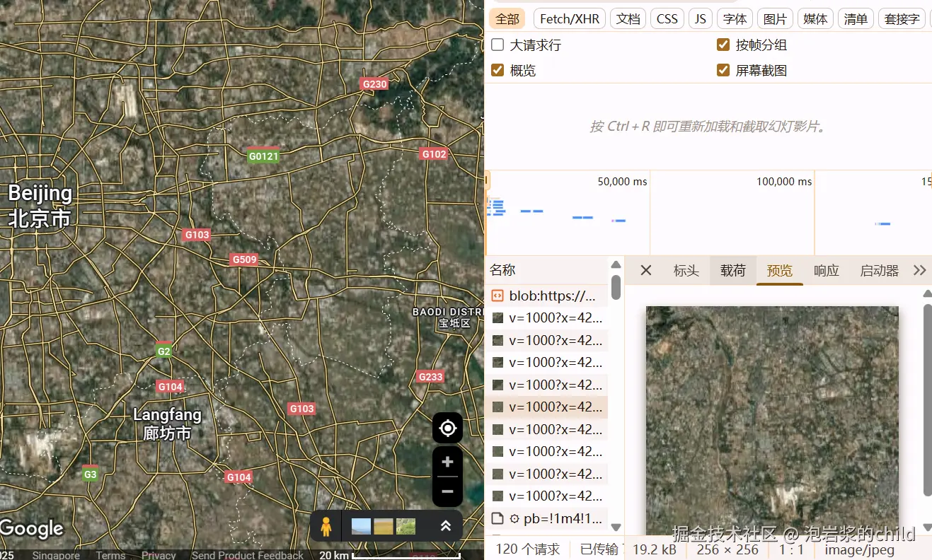Expand the imagery bar double-chevron
932x560 pixels.
point(446,526)
